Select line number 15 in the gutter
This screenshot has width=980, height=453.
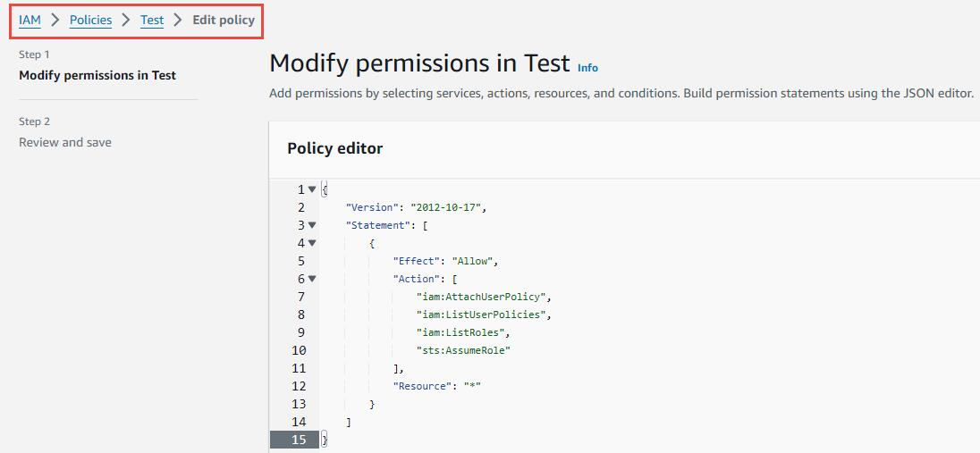(x=298, y=440)
